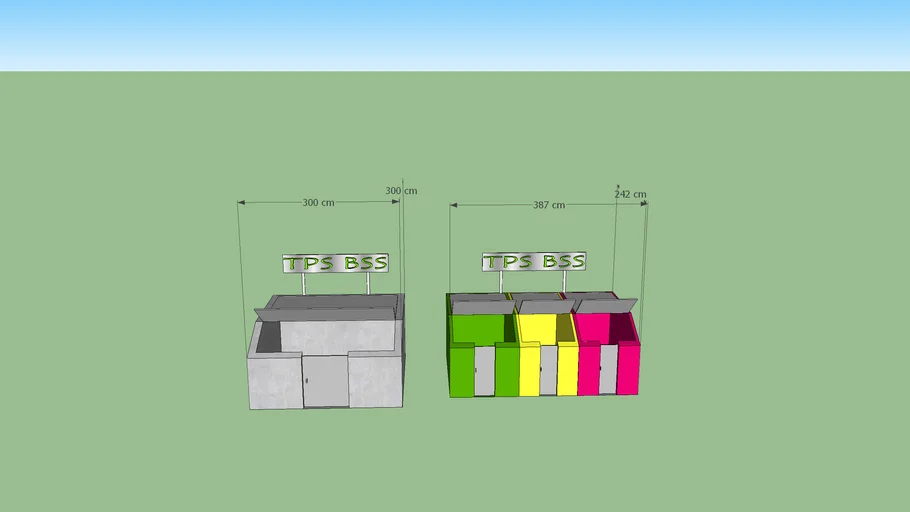Click the gray door of pink compartment
The image size is (910, 512).
(x=608, y=370)
